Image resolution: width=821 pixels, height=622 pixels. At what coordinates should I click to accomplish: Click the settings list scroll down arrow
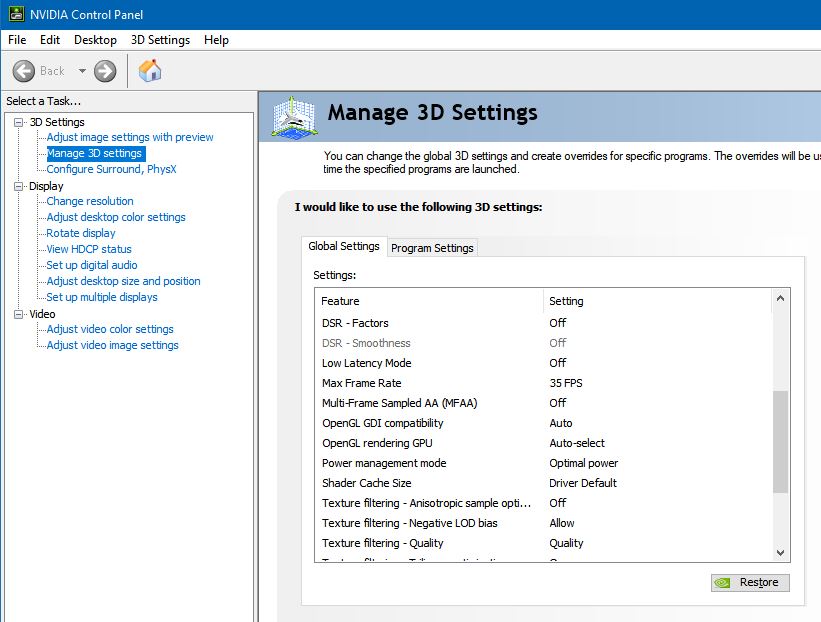point(781,552)
